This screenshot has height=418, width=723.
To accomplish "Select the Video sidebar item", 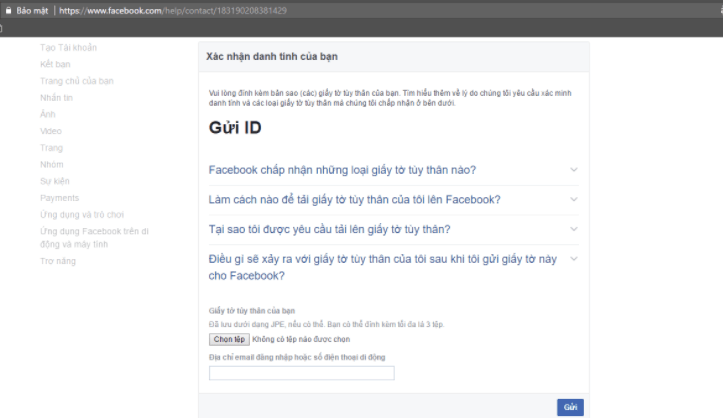I will tap(51, 131).
